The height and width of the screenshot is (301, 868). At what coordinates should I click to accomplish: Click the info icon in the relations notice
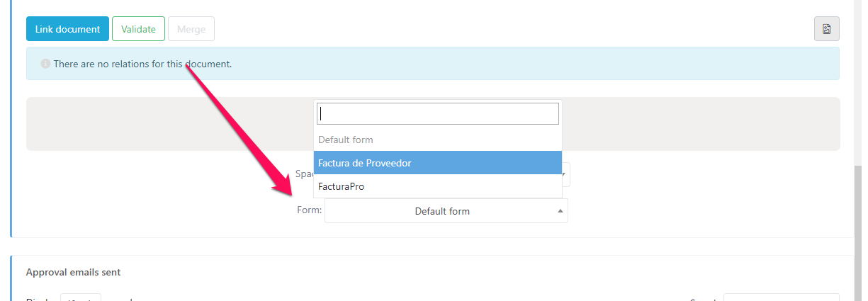(45, 64)
